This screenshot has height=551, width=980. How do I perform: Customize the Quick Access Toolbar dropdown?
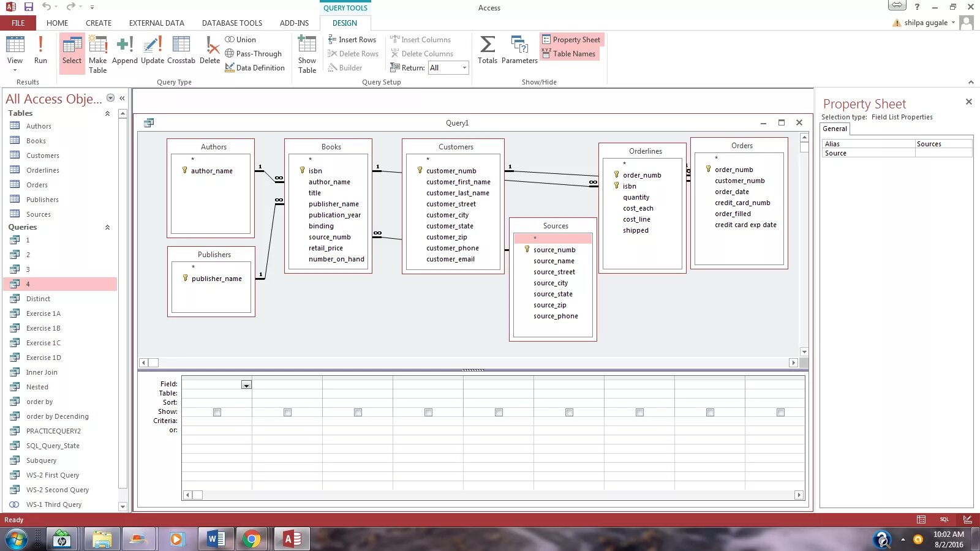click(92, 7)
